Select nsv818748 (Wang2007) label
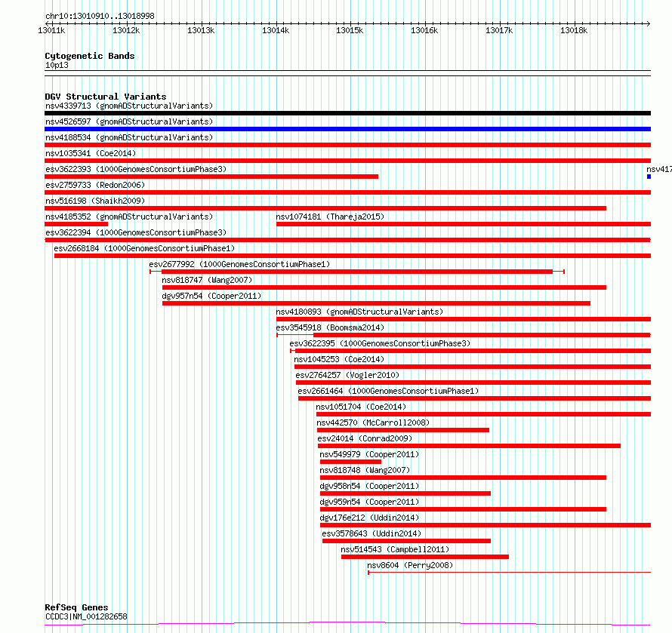The image size is (672, 633). point(365,470)
